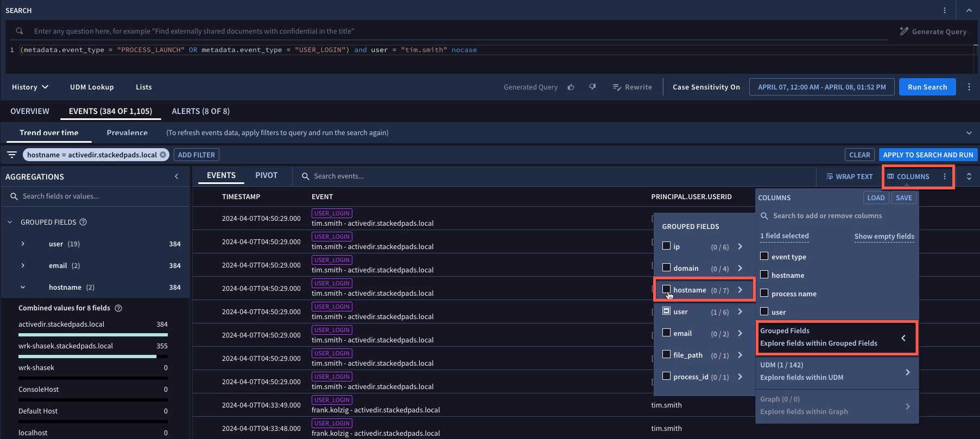
Task: Check the ip grouped field checkbox
Action: 667,246
